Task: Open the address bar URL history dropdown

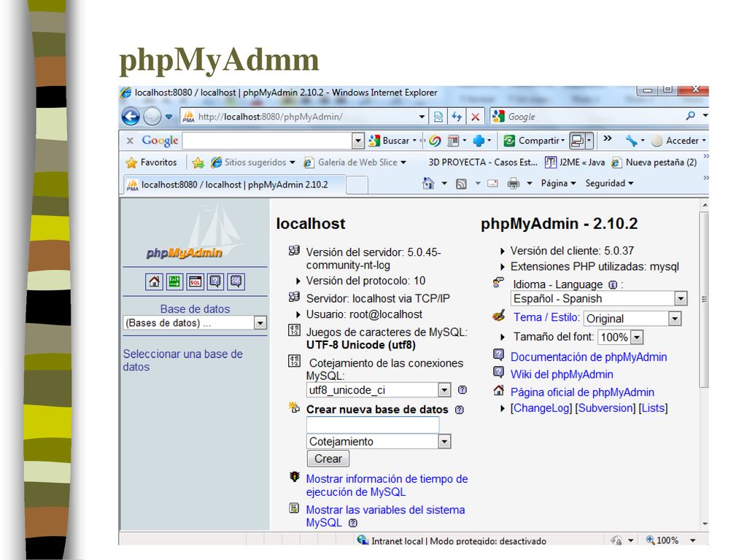Action: (422, 117)
